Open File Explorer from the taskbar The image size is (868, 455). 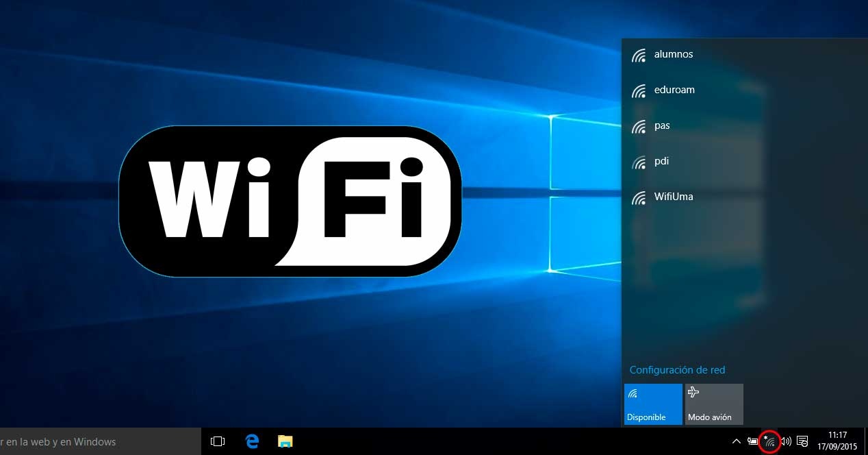coord(285,441)
